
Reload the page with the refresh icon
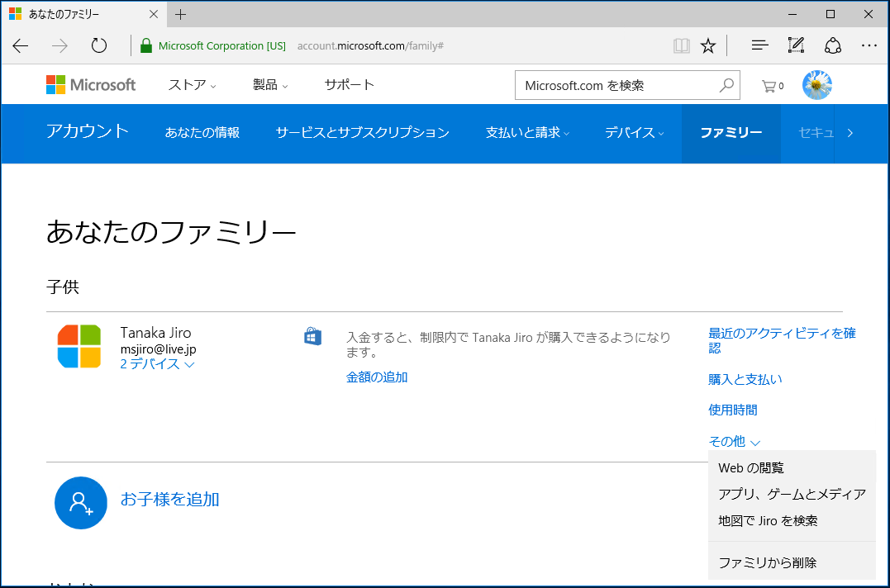click(99, 45)
